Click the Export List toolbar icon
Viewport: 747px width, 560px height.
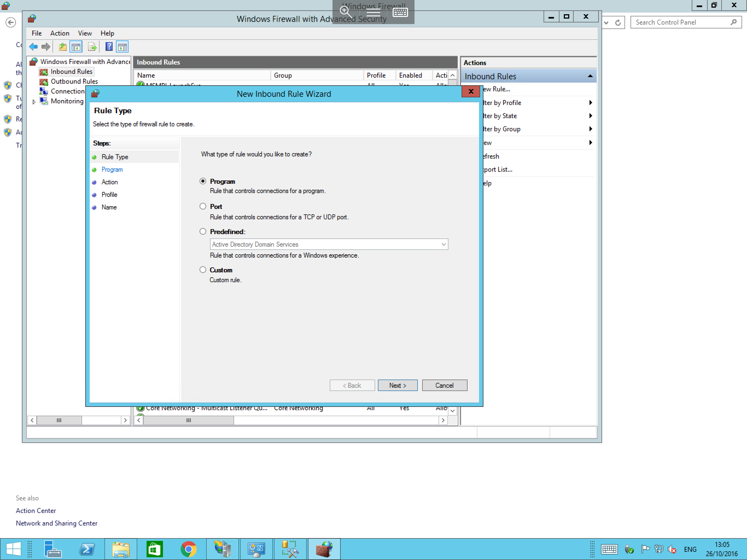pyautogui.click(x=92, y=46)
